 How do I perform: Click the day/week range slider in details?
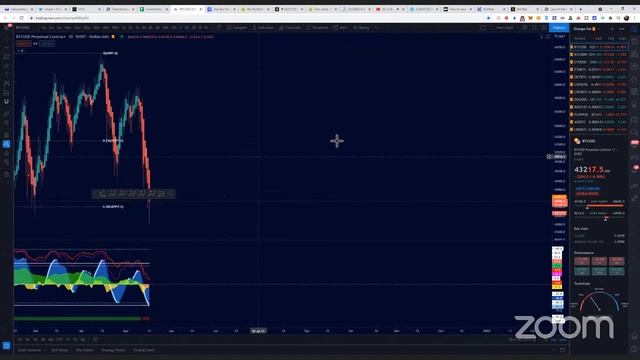point(599,204)
